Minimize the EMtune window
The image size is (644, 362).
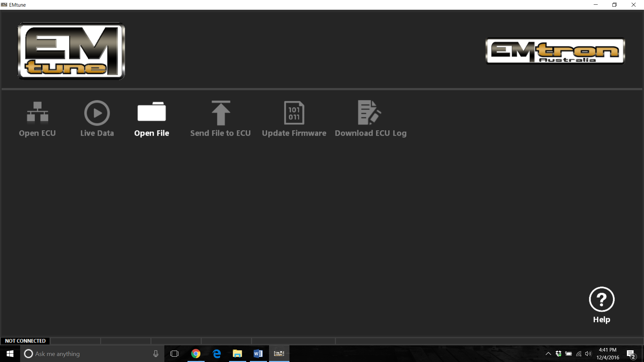[596, 5]
